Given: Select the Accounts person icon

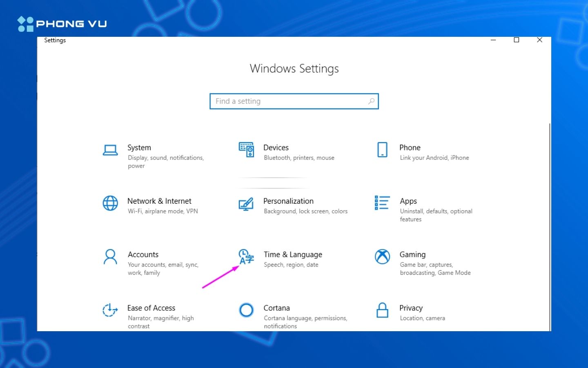Looking at the screenshot, I should tap(110, 257).
